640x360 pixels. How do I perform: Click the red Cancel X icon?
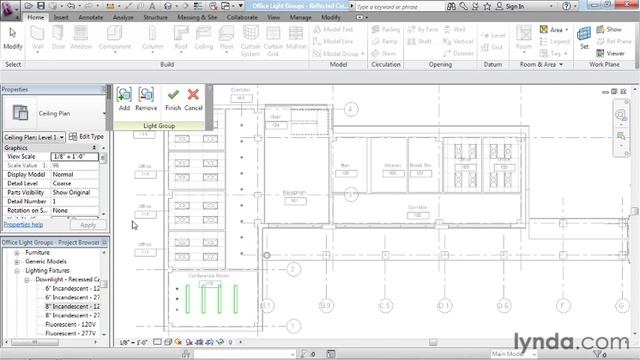[x=193, y=95]
